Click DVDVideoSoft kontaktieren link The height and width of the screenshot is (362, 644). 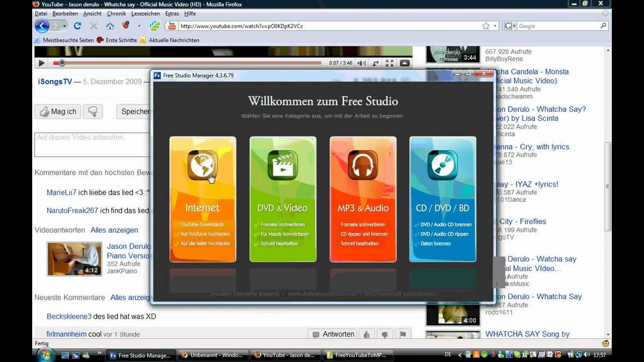[400, 294]
